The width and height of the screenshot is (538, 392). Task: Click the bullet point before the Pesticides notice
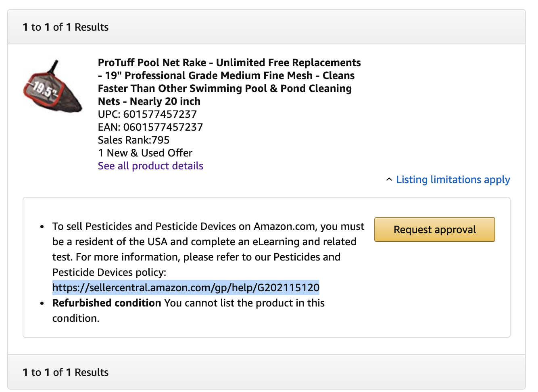coord(42,227)
